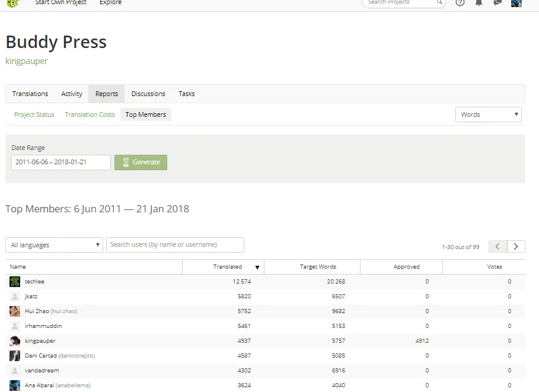Click Ana Abarai's avatar picture
Image resolution: width=539 pixels, height=392 pixels.
15,385
